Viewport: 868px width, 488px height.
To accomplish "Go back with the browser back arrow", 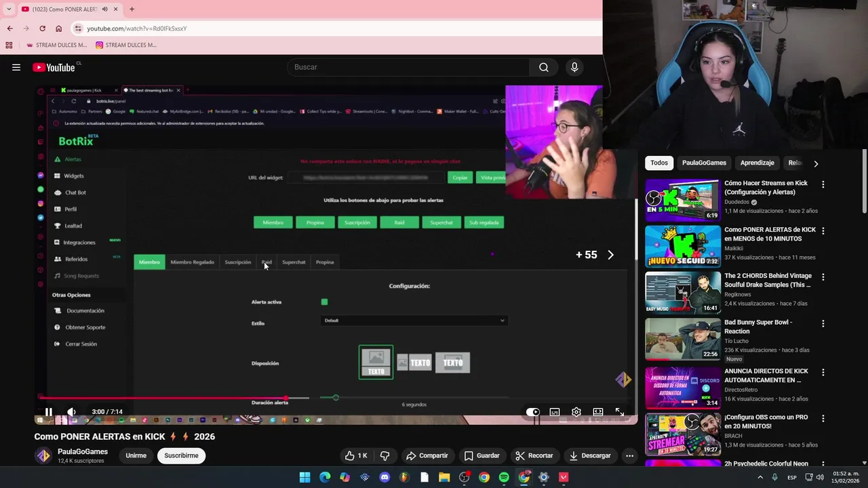I will [9, 28].
